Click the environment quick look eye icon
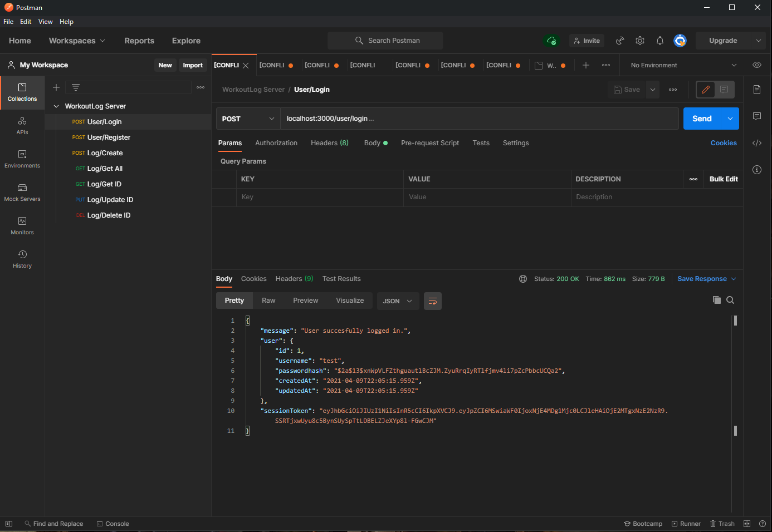This screenshot has height=532, width=772. pyautogui.click(x=757, y=65)
